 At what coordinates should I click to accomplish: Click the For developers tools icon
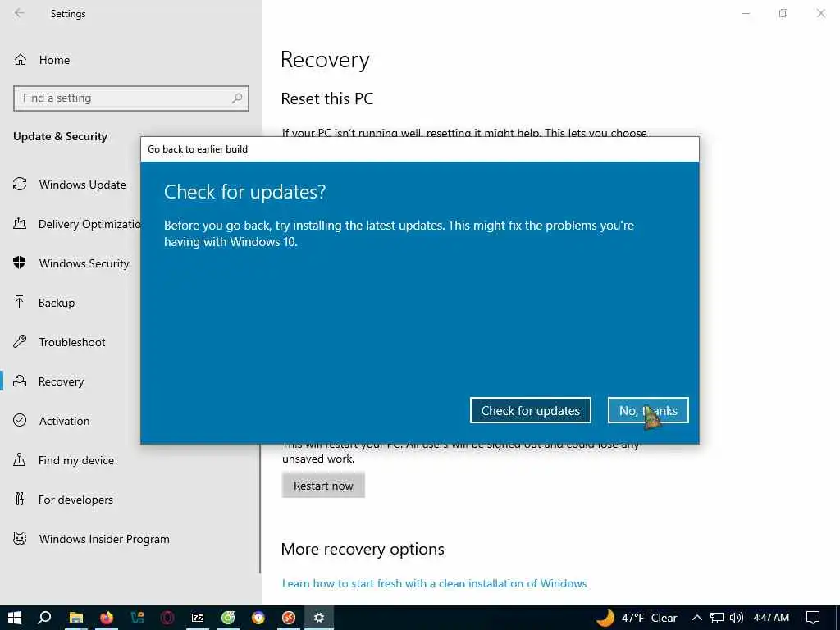tap(20, 499)
